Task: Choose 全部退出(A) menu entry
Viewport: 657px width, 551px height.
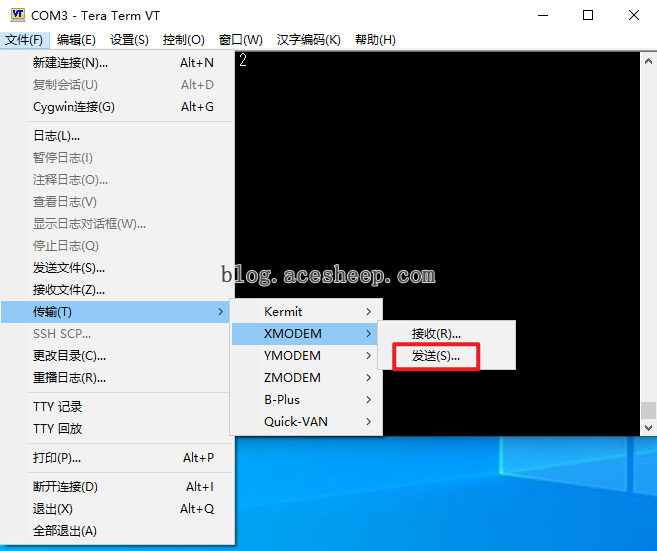Action: (117, 531)
